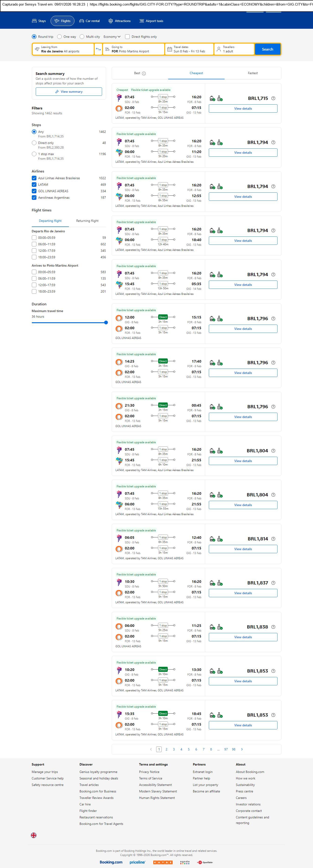This screenshot has width=313, height=868.
Task: Click the help icon beside BRL1,837 price
Action: [x=273, y=583]
